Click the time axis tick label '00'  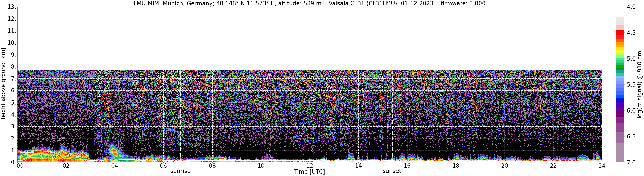pyautogui.click(x=20, y=166)
